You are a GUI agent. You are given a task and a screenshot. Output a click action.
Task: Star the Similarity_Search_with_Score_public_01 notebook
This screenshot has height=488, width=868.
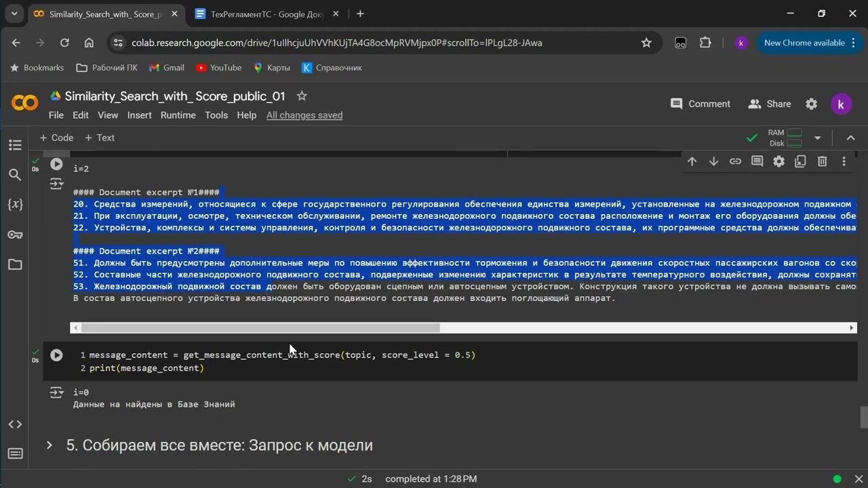tap(302, 96)
